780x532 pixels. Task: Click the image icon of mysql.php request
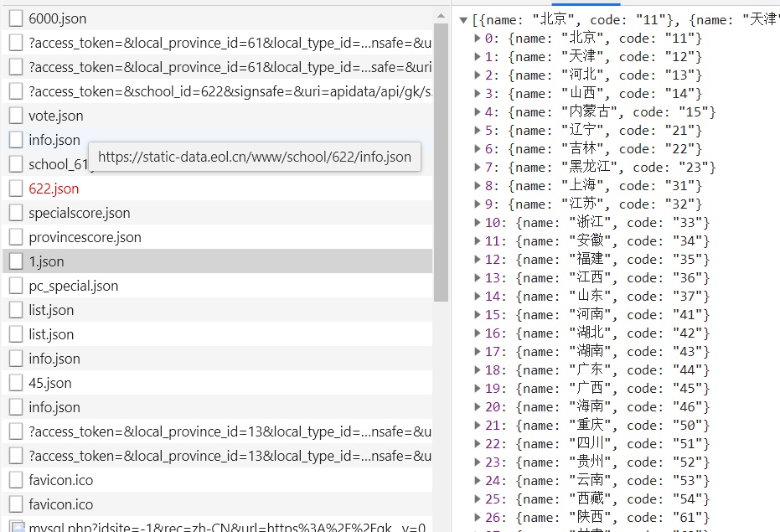pyautogui.click(x=17, y=526)
